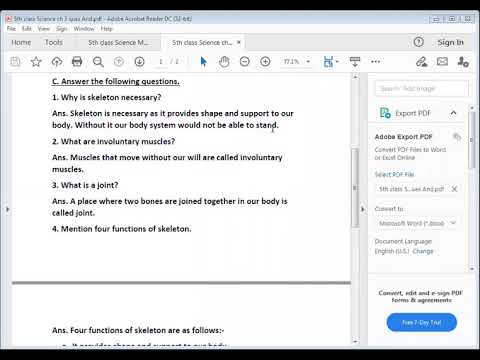The width and height of the screenshot is (480, 360).
Task: Click the page number field
Action: point(161,62)
